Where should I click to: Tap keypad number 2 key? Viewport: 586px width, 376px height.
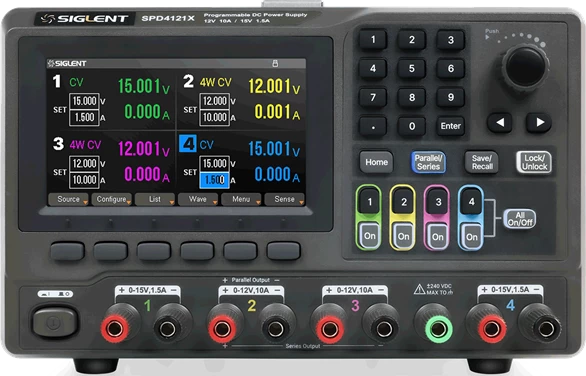tap(411, 40)
